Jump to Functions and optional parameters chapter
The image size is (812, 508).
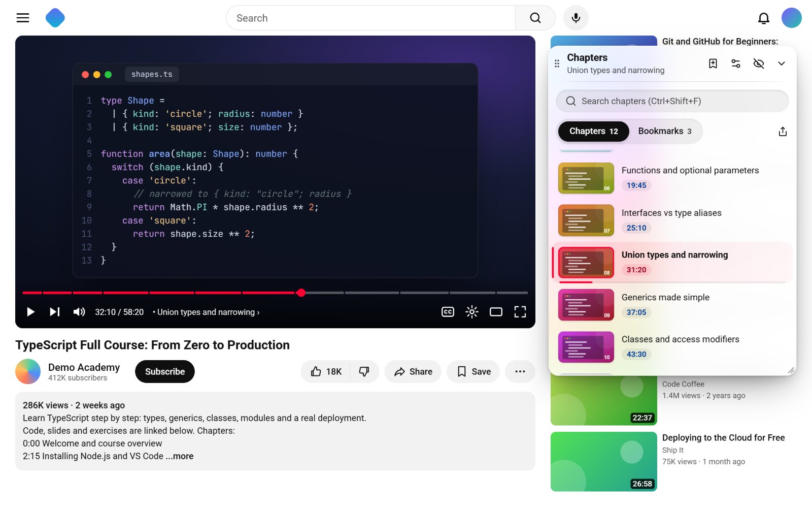672,178
